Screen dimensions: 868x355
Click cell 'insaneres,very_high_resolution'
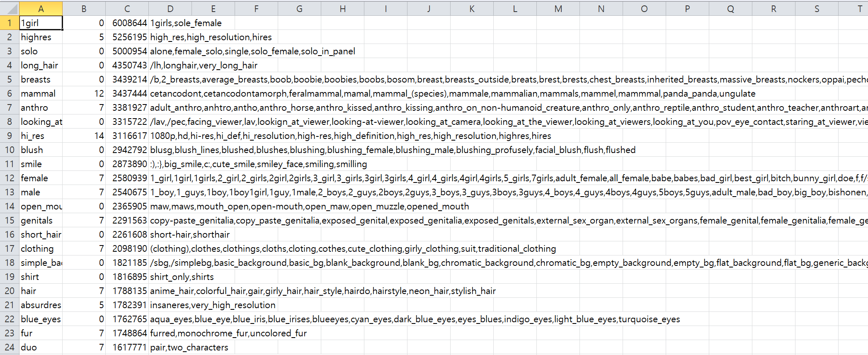click(213, 305)
